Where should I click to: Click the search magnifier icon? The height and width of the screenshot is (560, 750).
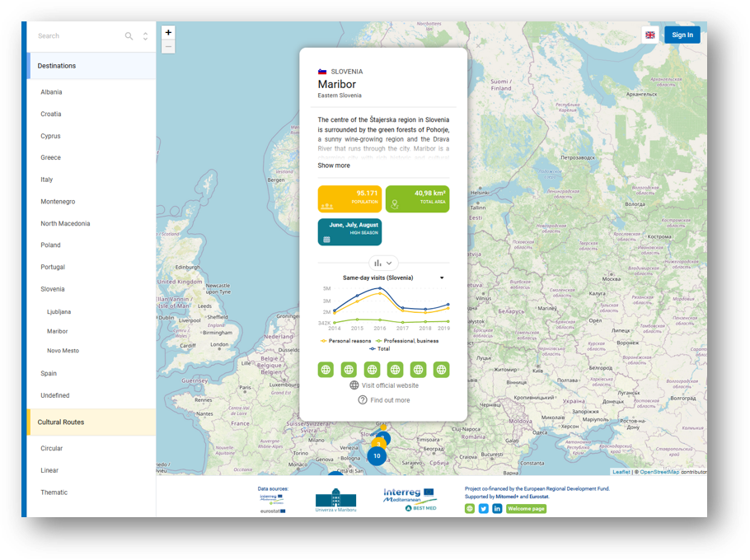coord(129,36)
